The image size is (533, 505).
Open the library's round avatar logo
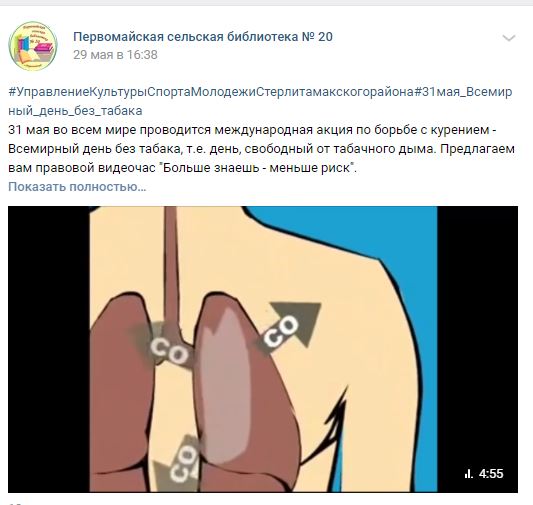pos(33,46)
